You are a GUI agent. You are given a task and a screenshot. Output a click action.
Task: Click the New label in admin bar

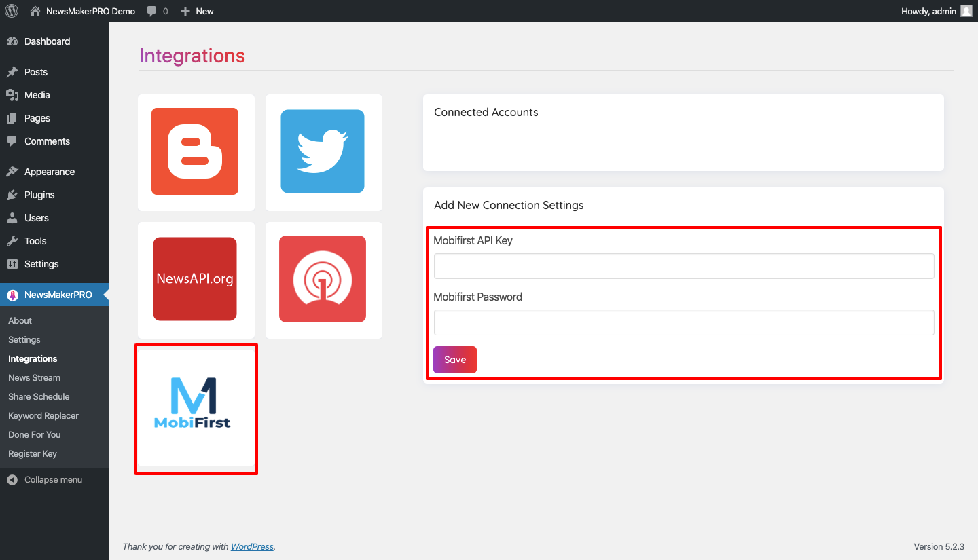[x=204, y=11]
